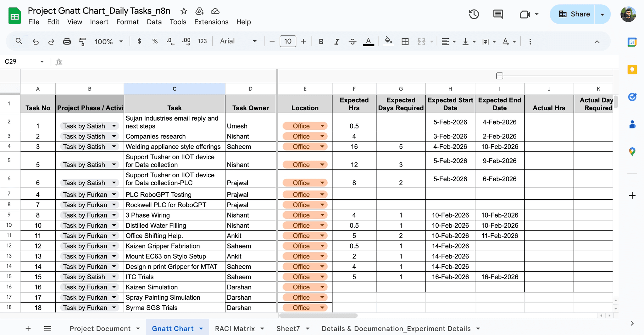Toggle bold formatting
This screenshot has width=644, height=335.
click(321, 41)
